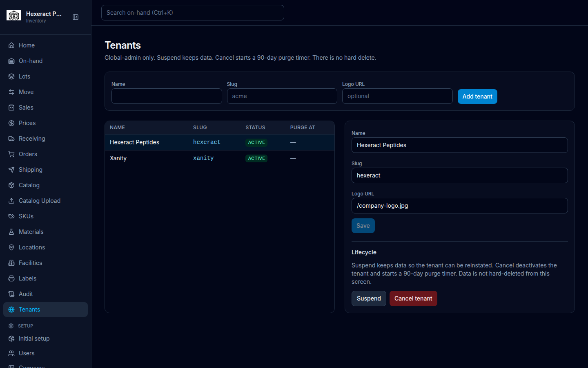Image resolution: width=588 pixels, height=368 pixels.
Task: Click the Catalog Upload arrow icon
Action: (11, 201)
